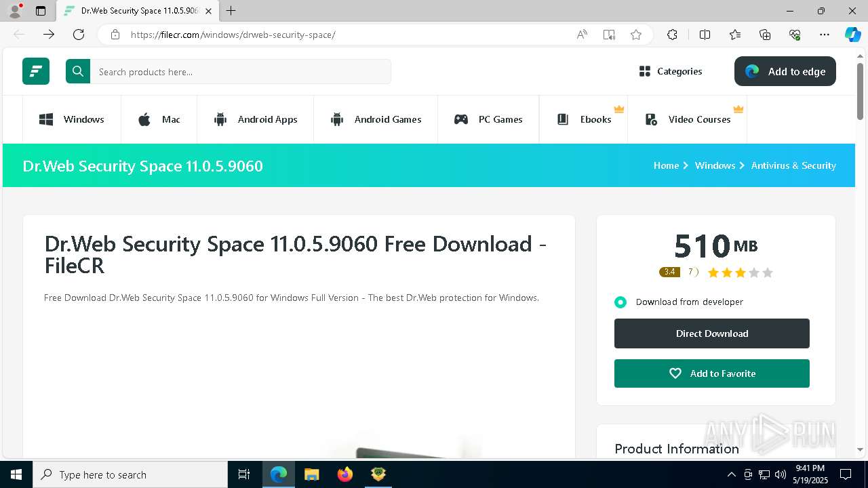Open the Windows category
Viewport: 868px width, 488px height.
click(x=72, y=119)
